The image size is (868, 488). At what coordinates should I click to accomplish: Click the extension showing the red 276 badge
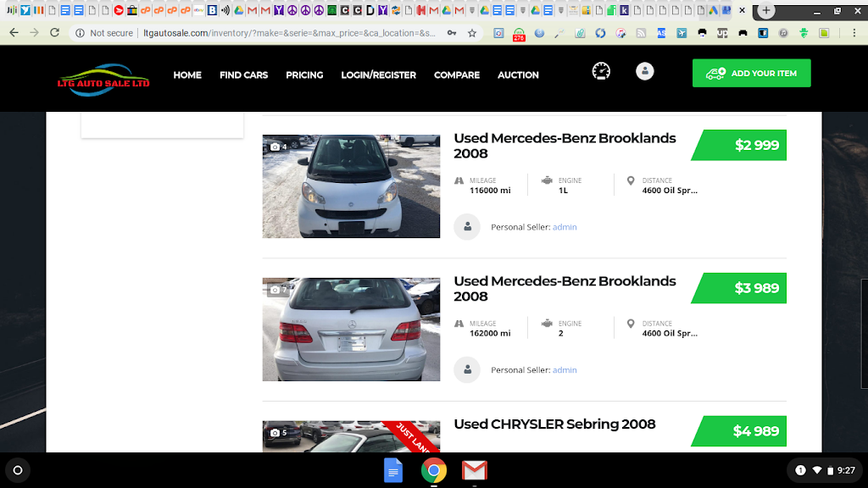point(519,34)
